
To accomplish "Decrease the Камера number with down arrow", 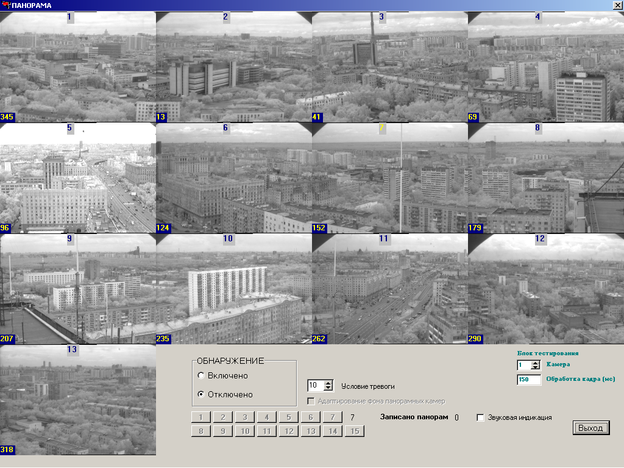I will pyautogui.click(x=536, y=367).
